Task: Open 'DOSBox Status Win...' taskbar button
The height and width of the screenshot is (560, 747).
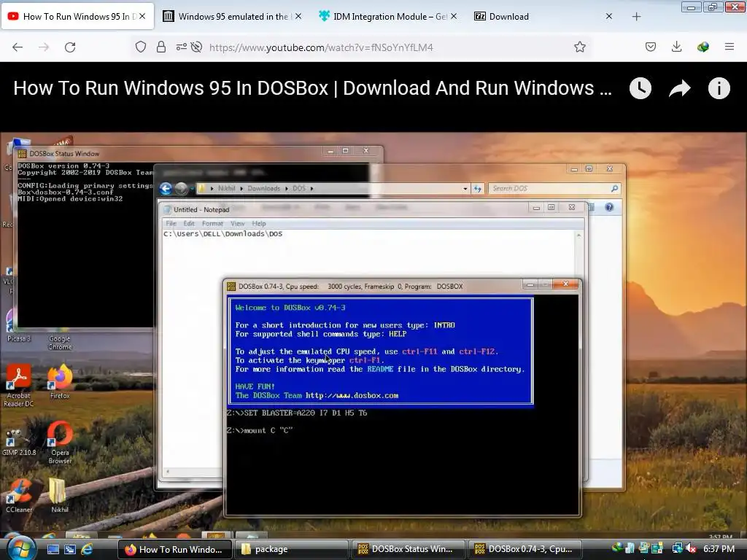Action: point(409,549)
